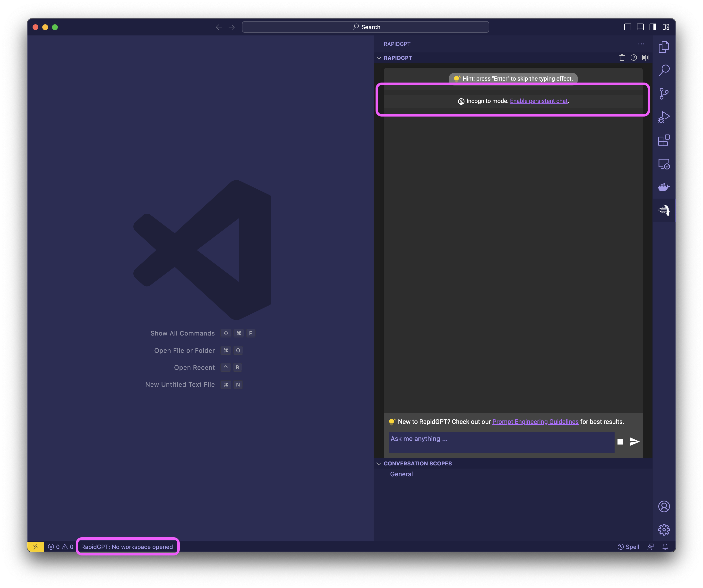
Task: Open the Source Control view
Action: click(664, 94)
